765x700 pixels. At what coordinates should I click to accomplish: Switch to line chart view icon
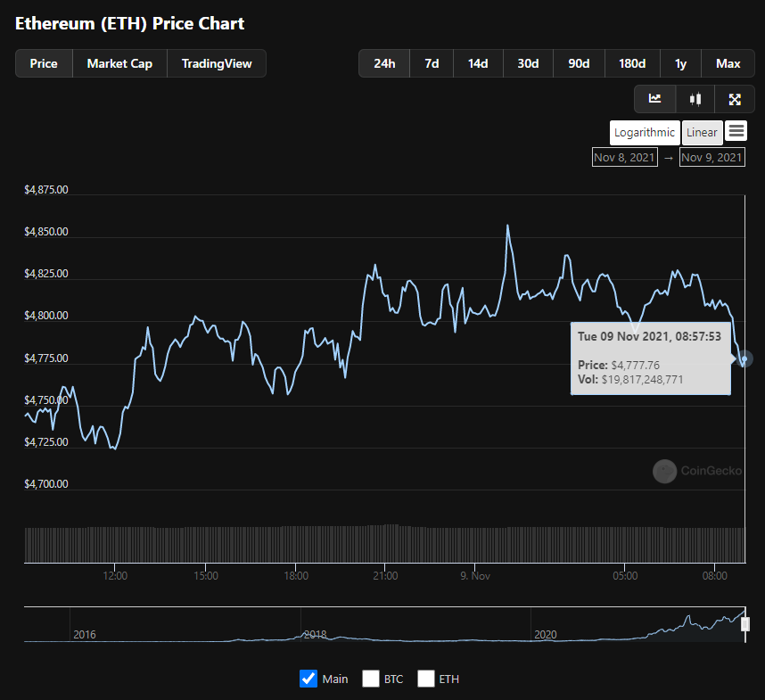click(654, 99)
